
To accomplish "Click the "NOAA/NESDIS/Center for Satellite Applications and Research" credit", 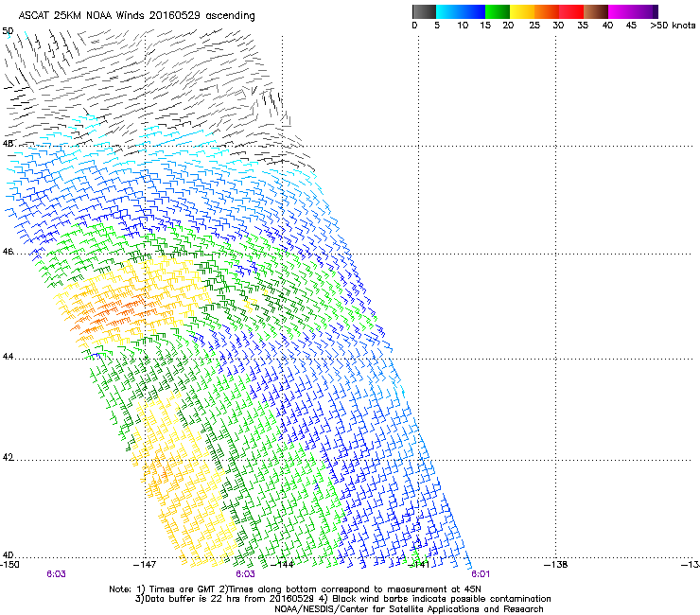I will point(409,609).
